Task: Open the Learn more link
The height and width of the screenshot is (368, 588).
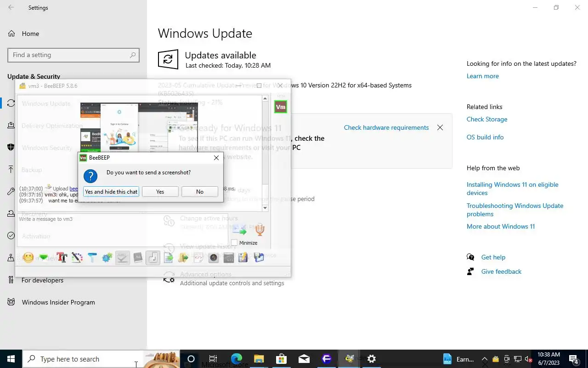Action: tap(482, 76)
